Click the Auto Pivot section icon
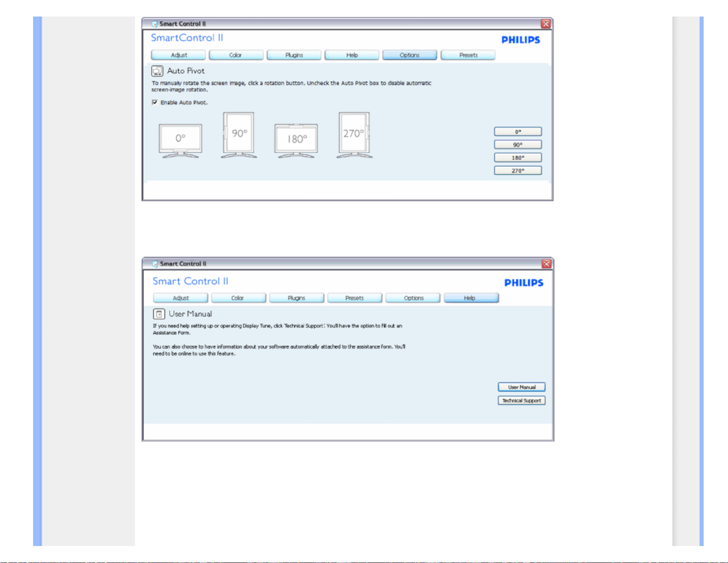The width and height of the screenshot is (728, 563). [157, 71]
